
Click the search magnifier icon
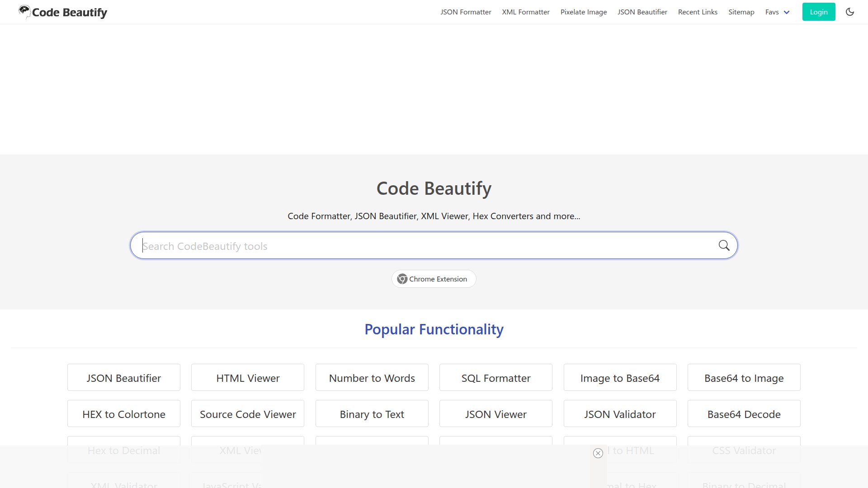click(x=724, y=245)
